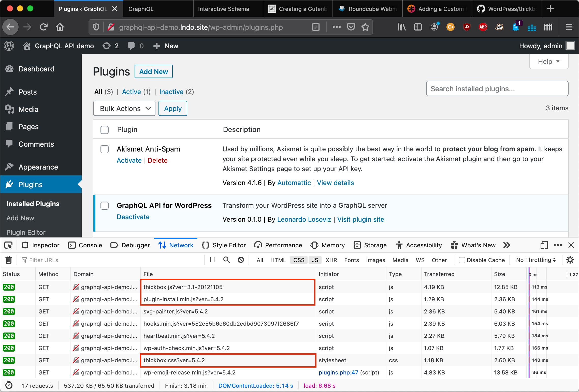Focus the Search installed plugins field
Screen dimensions: 579x392
(497, 89)
